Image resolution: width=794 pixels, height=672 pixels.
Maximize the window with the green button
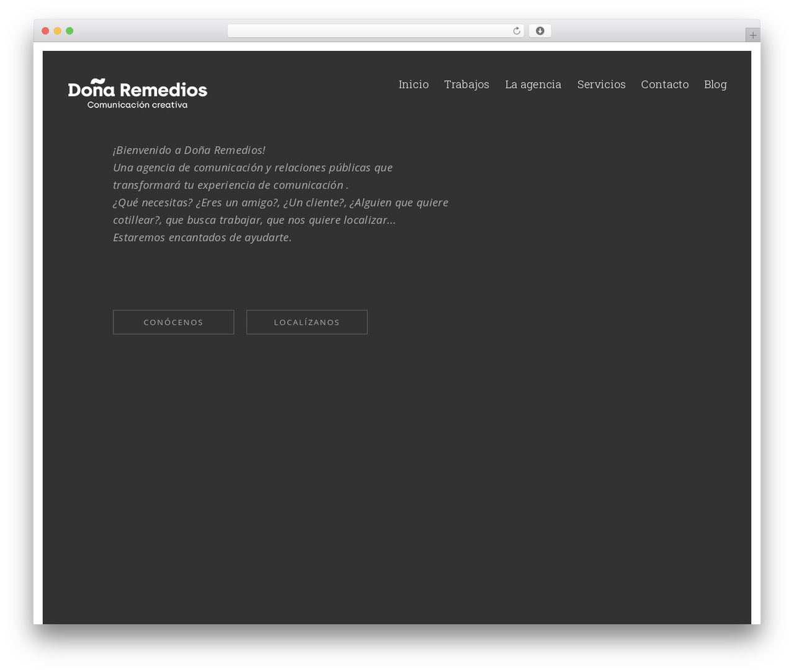[x=69, y=31]
